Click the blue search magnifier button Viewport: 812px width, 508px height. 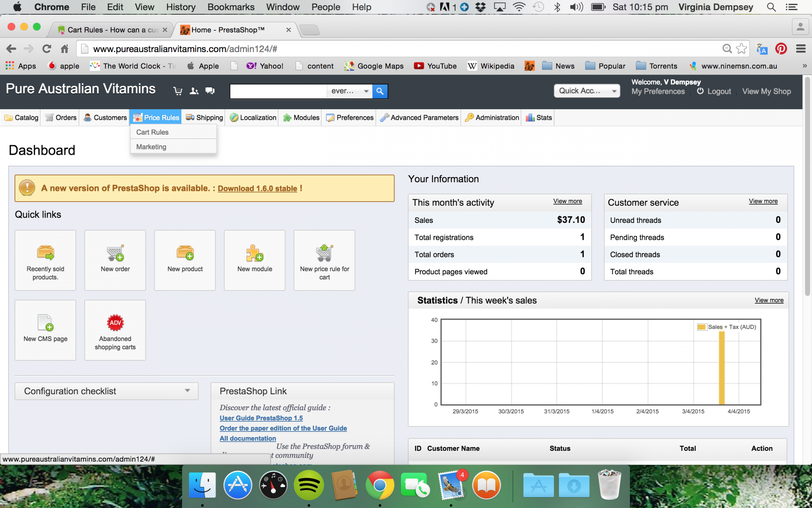(x=380, y=91)
